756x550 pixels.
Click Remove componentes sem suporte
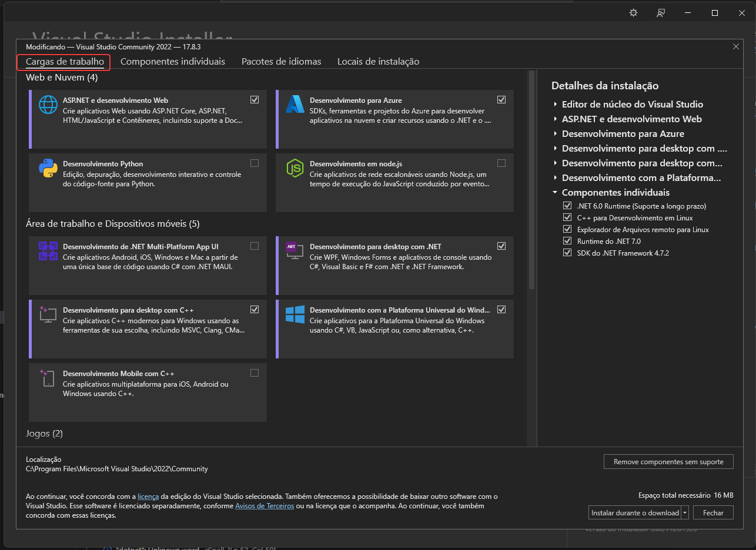668,461
